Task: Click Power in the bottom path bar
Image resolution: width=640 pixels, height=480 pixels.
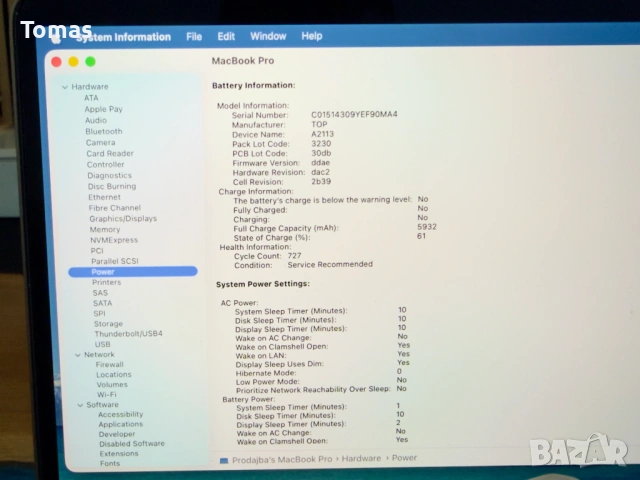Action: click(404, 458)
